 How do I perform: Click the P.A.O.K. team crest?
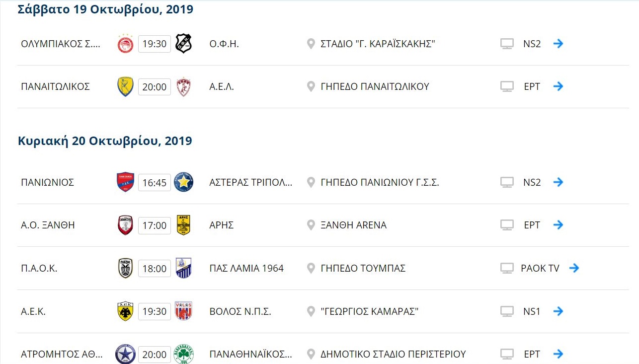click(x=125, y=268)
